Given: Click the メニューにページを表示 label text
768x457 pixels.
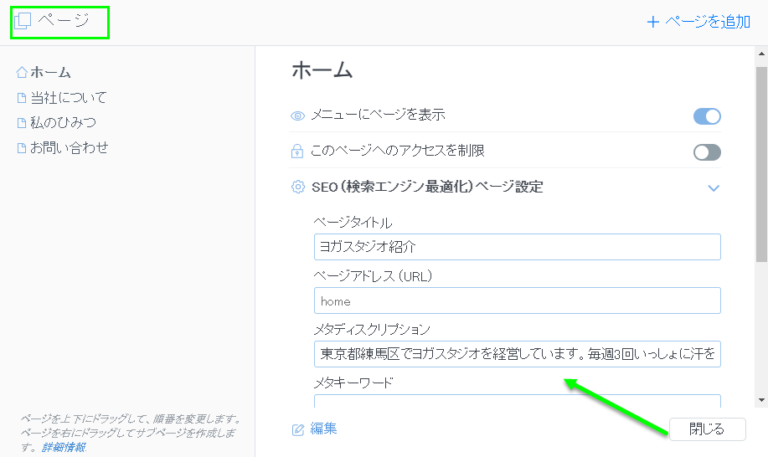Looking at the screenshot, I should tap(378, 115).
